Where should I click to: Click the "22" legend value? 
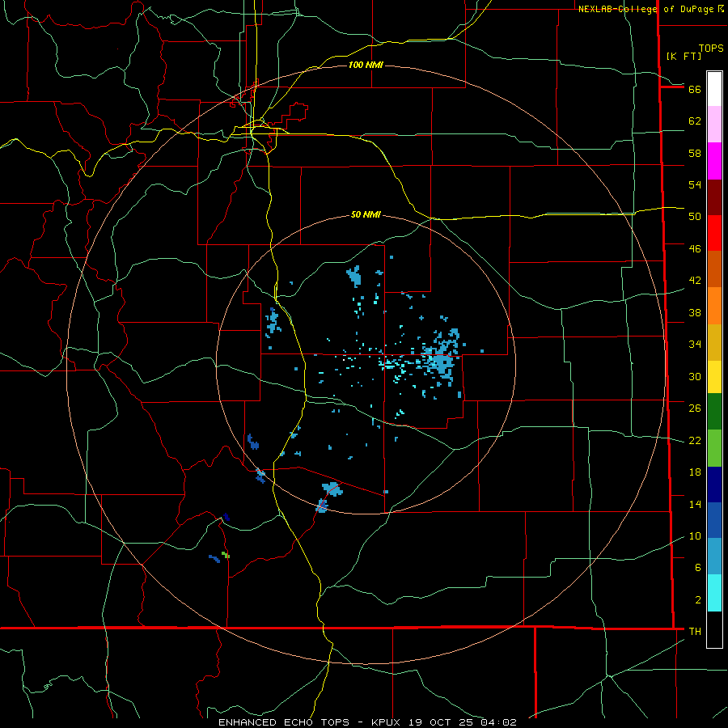(x=695, y=440)
